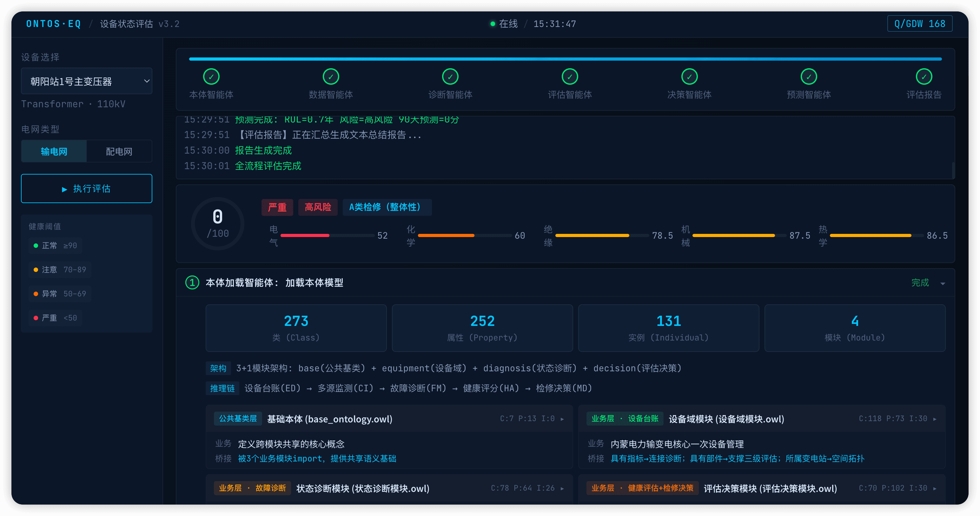Screen dimensions: 980x516
Task: Click the 273 类 (Class) stat card
Action: point(296,328)
